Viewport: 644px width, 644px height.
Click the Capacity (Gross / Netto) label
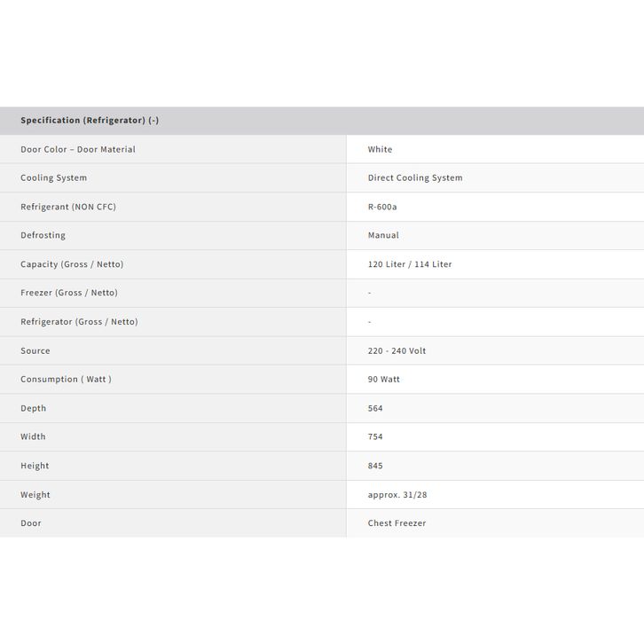point(72,264)
